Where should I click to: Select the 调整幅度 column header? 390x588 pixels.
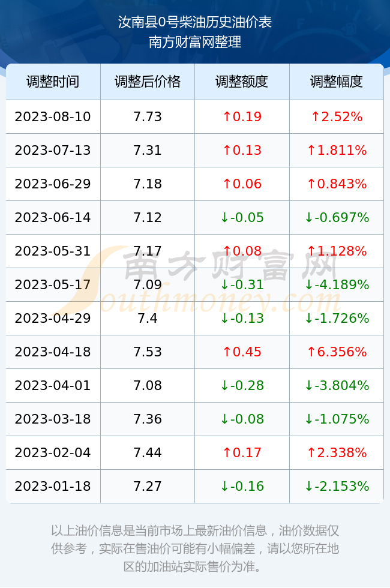(337, 82)
